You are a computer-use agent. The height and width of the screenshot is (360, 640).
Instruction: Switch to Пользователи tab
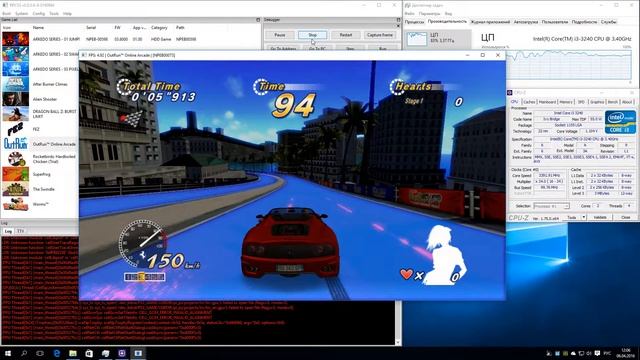click(555, 22)
